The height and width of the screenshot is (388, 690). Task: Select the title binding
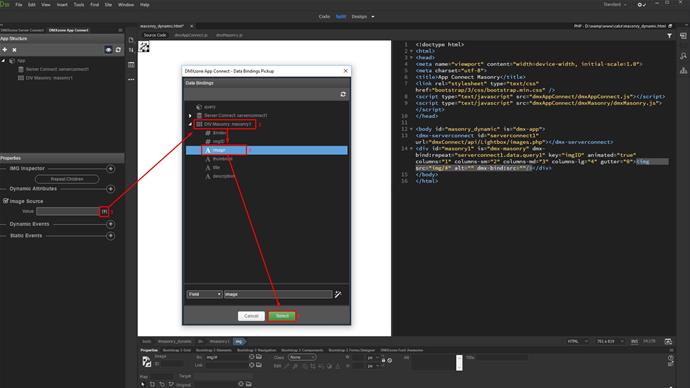(x=213, y=168)
